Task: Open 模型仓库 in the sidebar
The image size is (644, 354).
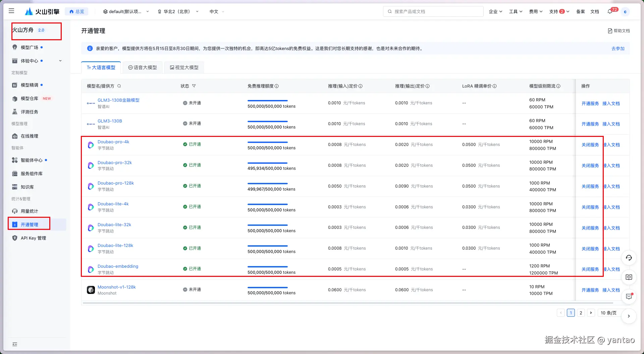Action: 30,98
